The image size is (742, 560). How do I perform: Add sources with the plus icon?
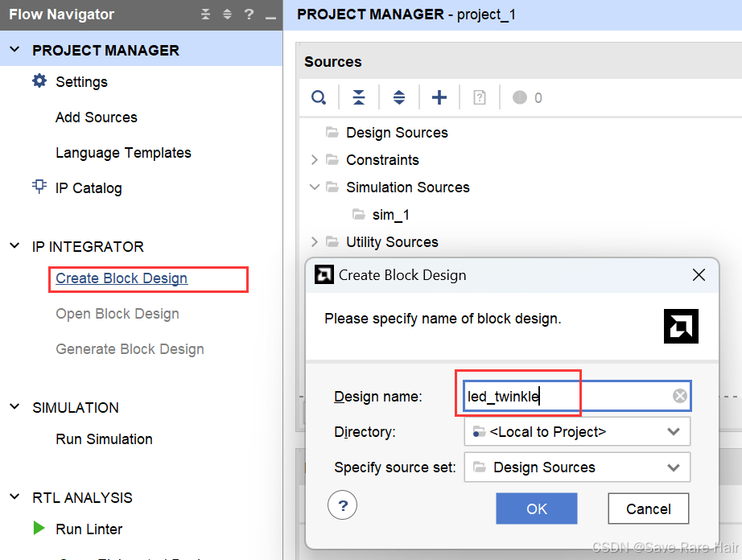tap(439, 97)
